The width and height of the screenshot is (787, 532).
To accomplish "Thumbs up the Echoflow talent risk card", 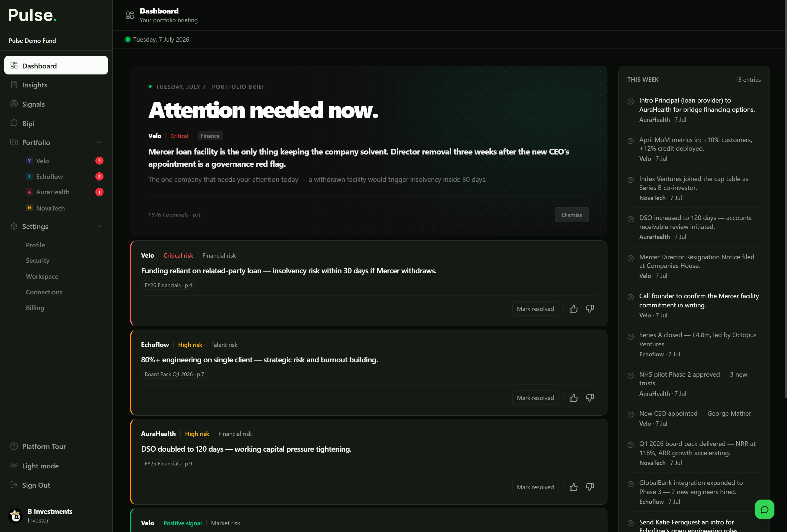I will pyautogui.click(x=573, y=398).
